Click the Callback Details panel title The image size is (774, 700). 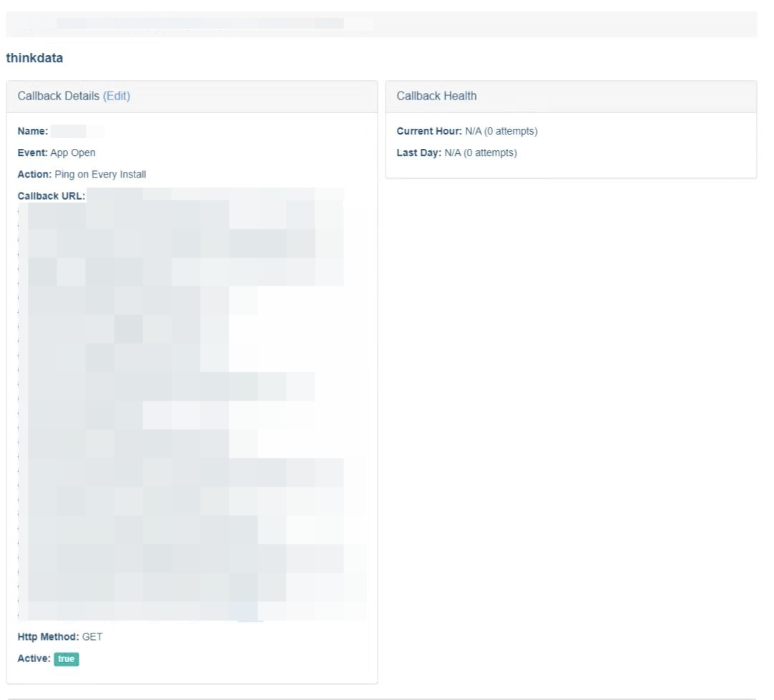[59, 96]
